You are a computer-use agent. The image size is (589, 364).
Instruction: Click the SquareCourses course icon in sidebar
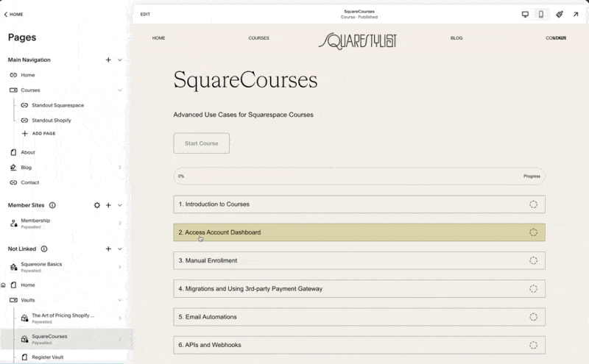click(x=24, y=339)
